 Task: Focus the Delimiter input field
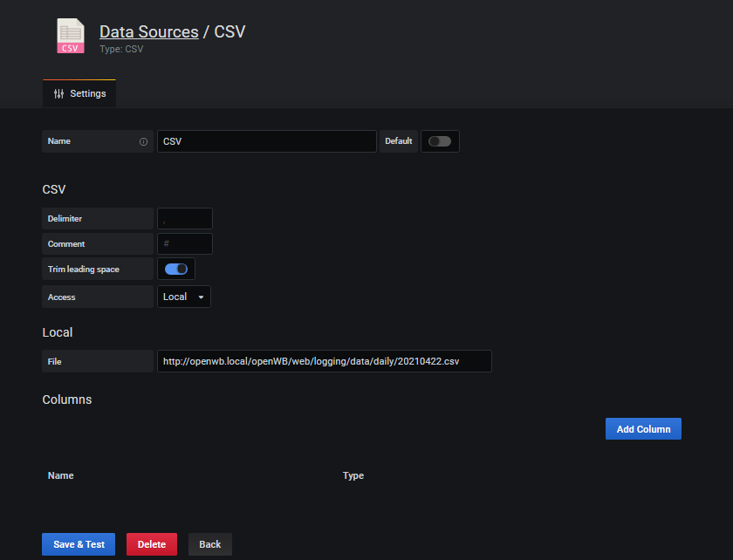(x=185, y=219)
